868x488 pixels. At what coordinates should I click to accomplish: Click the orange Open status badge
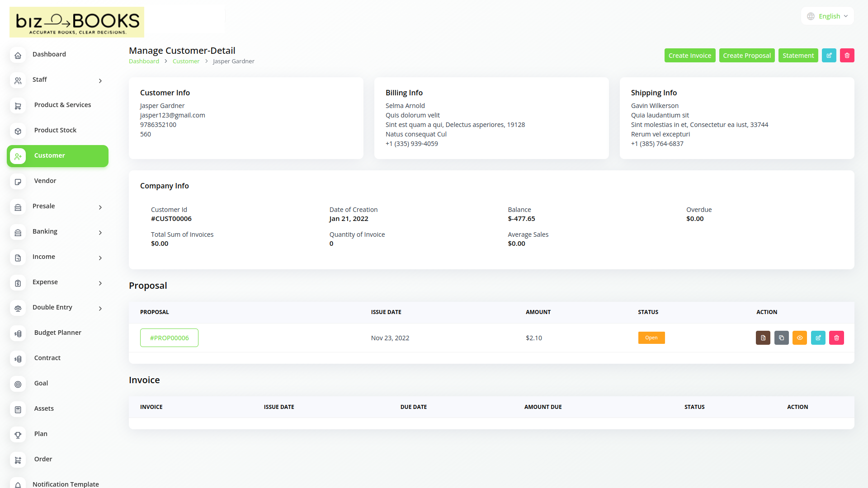[651, 338]
